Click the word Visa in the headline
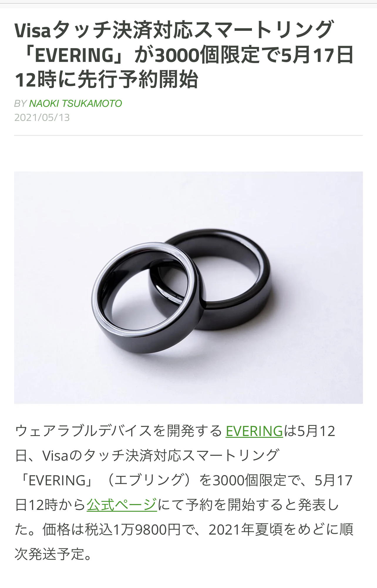Viewport: 377px width, 588px height. 33,30
